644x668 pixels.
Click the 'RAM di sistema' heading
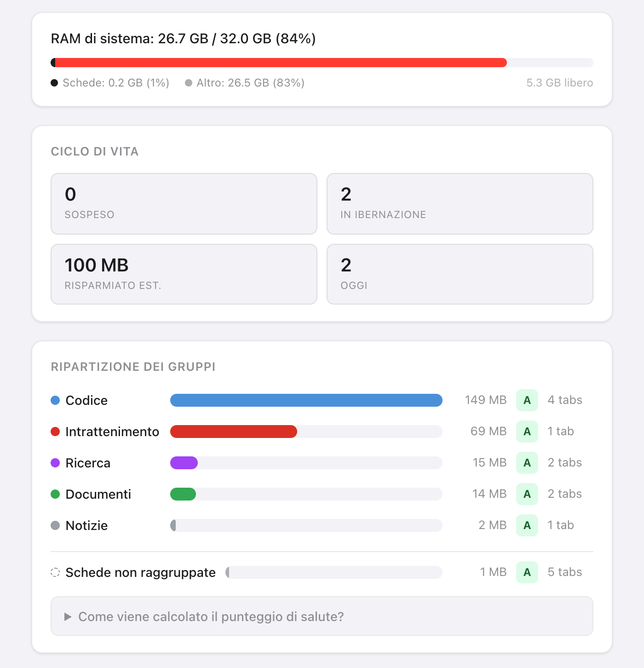click(x=184, y=39)
